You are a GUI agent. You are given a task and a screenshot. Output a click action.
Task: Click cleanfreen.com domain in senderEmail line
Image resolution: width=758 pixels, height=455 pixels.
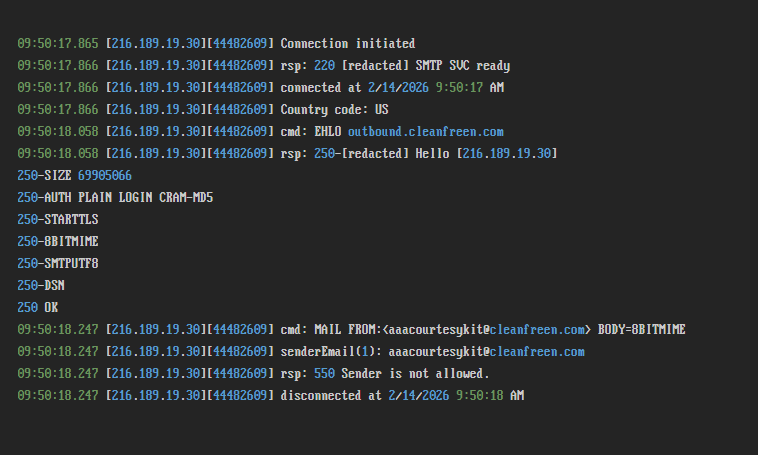point(537,351)
